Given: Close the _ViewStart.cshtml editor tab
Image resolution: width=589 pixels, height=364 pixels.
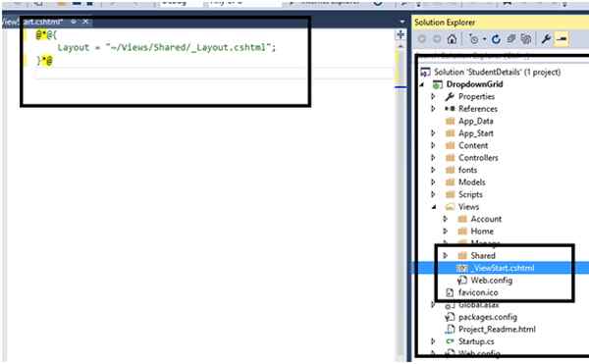Looking at the screenshot, I should [x=85, y=22].
